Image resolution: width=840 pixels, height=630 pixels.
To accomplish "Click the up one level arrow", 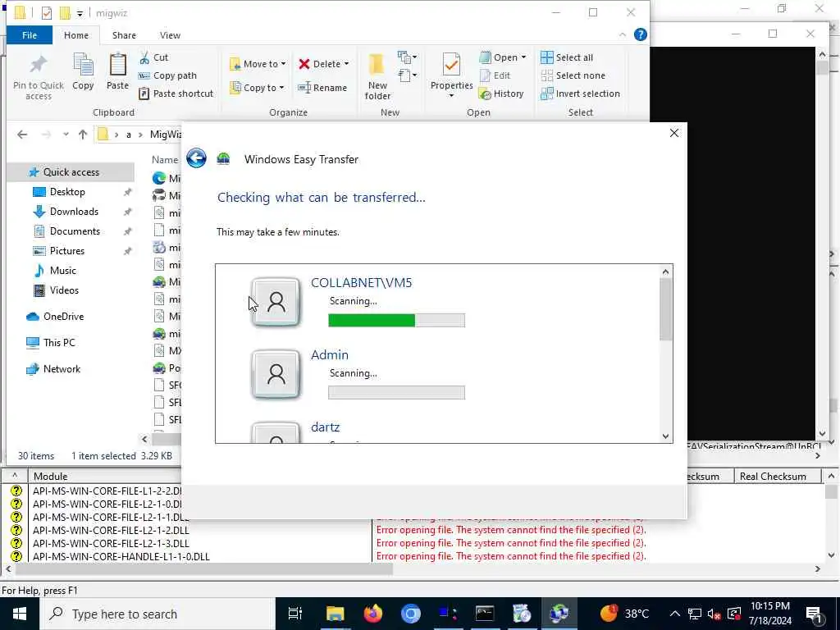I will [x=83, y=135].
